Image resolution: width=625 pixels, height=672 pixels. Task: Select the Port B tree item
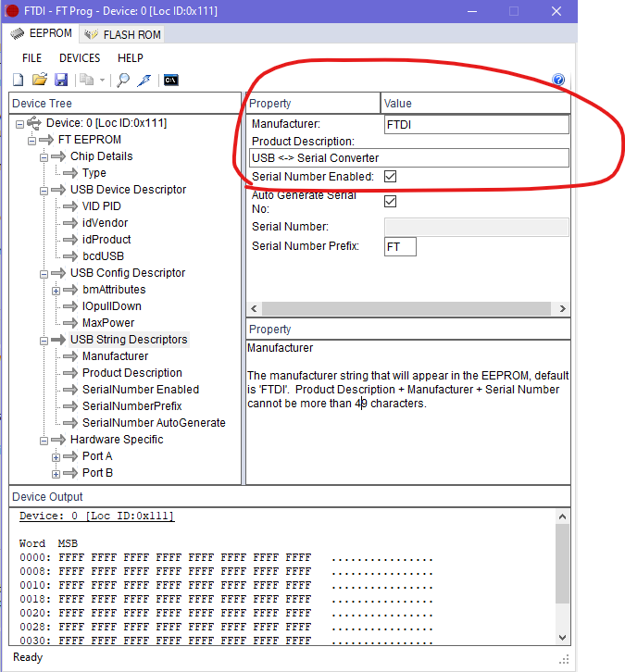point(97,473)
